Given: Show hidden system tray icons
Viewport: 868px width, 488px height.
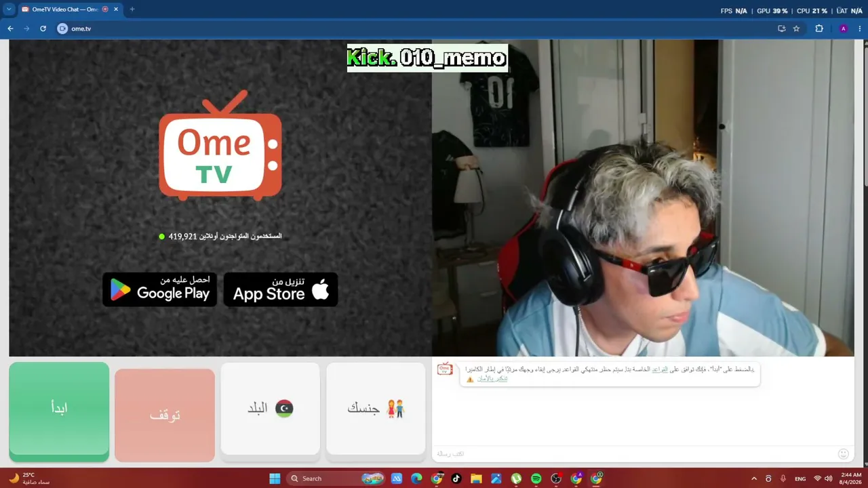Looking at the screenshot, I should [754, 479].
